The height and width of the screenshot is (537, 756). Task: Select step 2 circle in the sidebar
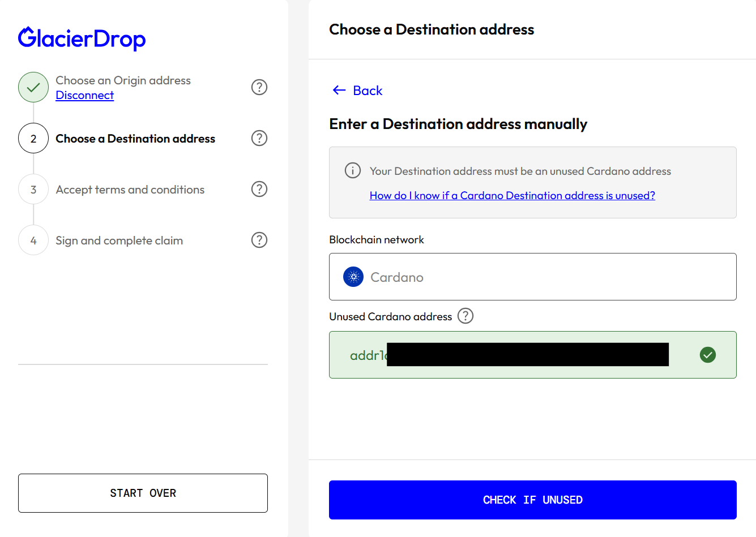tap(33, 138)
